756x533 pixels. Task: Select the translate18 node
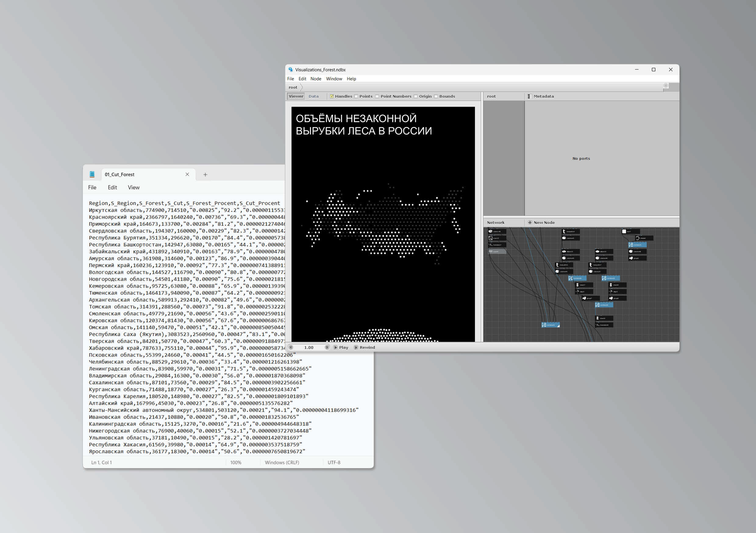tap(604, 325)
